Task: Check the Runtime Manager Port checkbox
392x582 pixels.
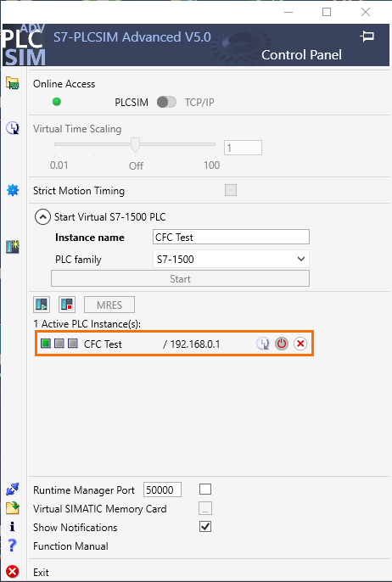Action: coord(205,490)
